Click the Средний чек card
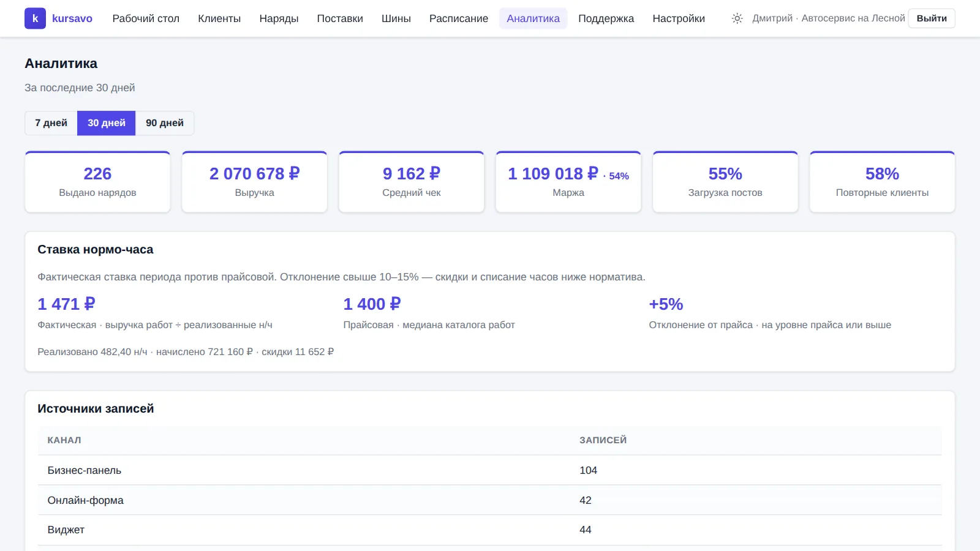This screenshot has height=551, width=980. pyautogui.click(x=412, y=182)
